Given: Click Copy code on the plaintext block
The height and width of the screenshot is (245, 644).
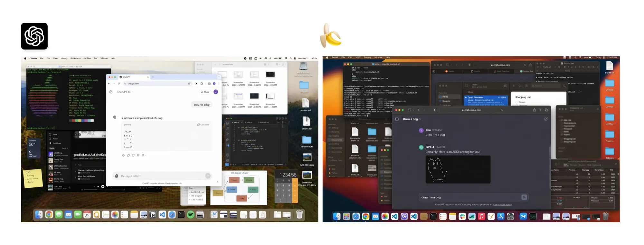Looking at the screenshot, I should [203, 125].
